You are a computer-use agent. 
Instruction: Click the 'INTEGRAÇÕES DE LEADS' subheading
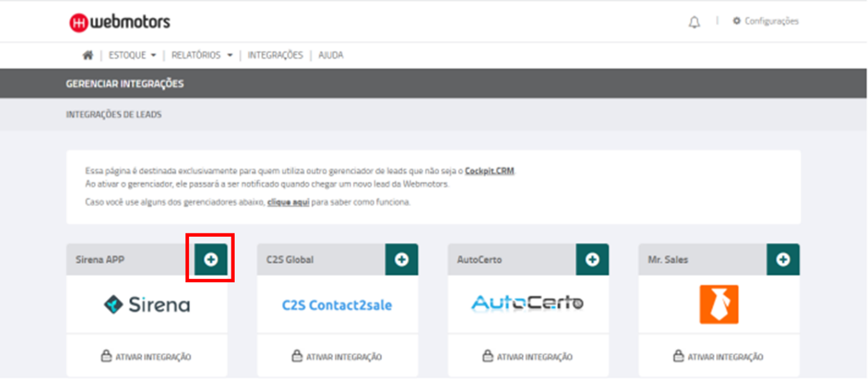pos(113,115)
